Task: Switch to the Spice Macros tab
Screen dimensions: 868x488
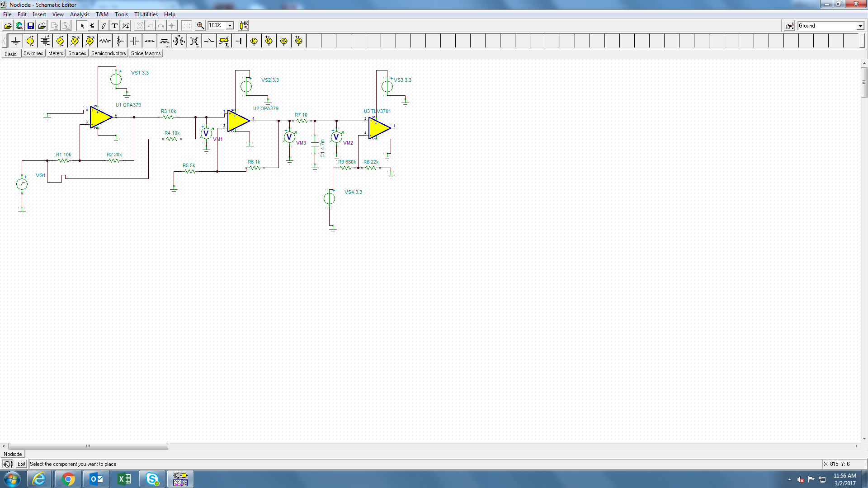Action: coord(146,53)
